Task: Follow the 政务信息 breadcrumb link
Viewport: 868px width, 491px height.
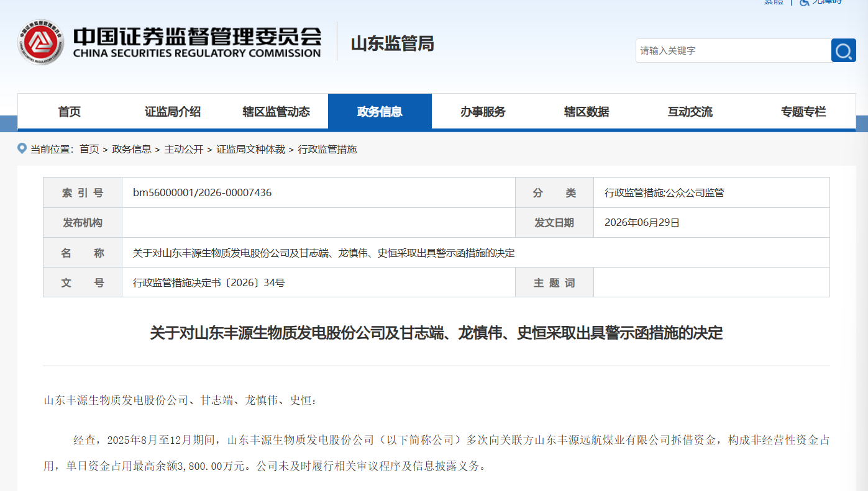Action: click(x=131, y=149)
